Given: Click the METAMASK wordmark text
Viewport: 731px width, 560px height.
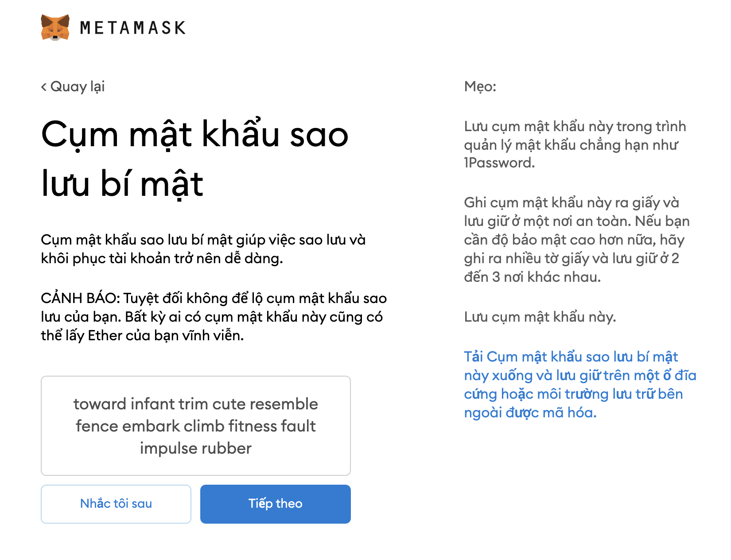Looking at the screenshot, I should [132, 28].
